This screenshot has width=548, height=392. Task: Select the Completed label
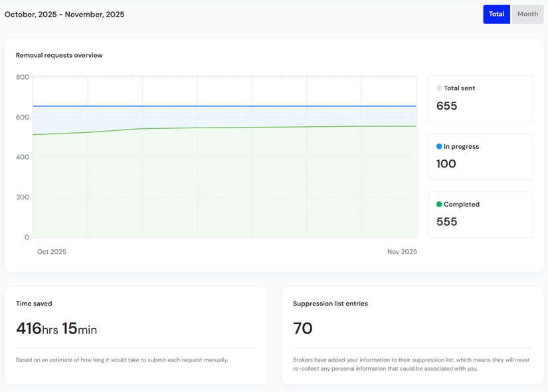pos(462,205)
